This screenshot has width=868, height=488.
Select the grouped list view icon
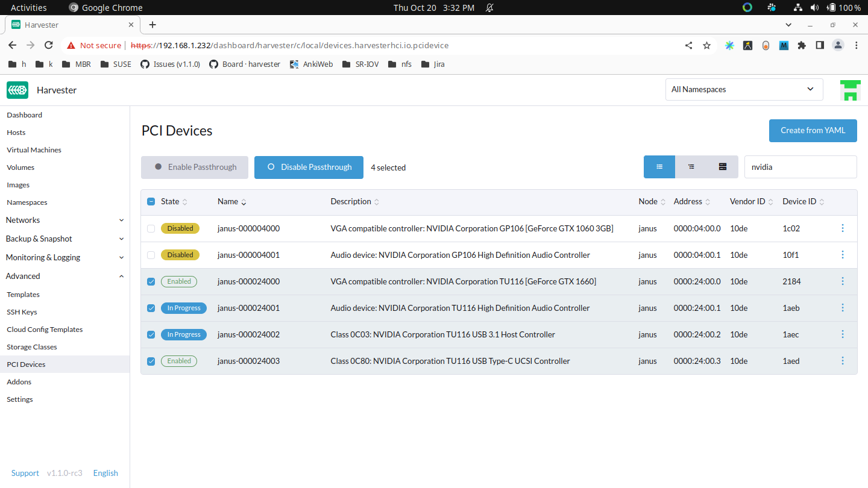(x=691, y=167)
